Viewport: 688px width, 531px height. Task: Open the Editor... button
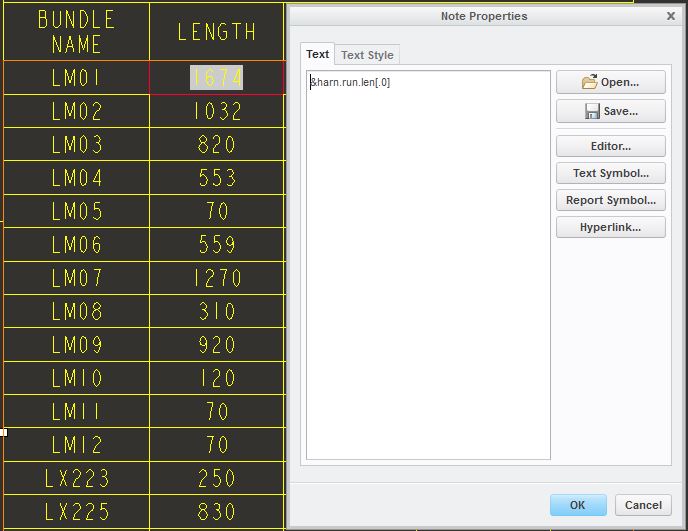(610, 146)
